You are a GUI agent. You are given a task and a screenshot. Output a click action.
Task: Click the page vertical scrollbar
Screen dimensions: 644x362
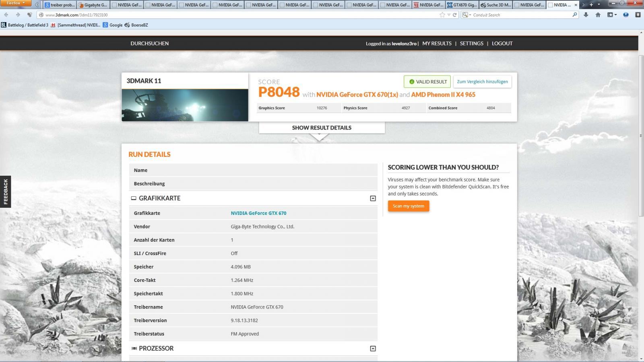click(x=641, y=137)
